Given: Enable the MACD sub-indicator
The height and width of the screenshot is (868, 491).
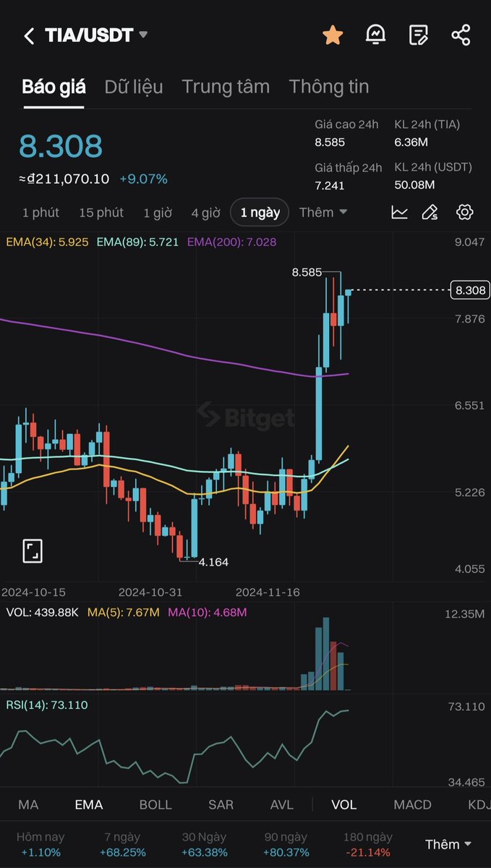Looking at the screenshot, I should (412, 804).
